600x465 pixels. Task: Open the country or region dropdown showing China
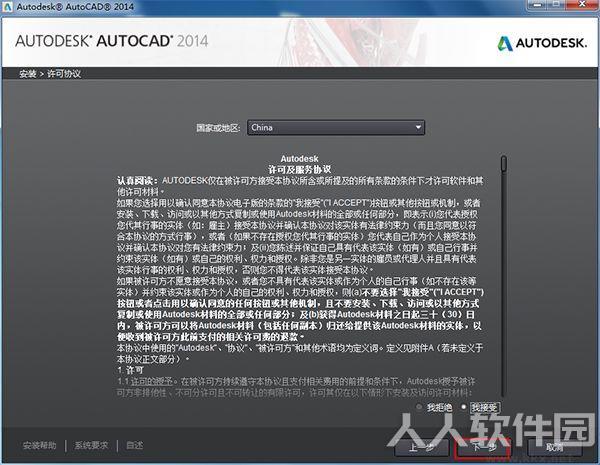[336, 127]
